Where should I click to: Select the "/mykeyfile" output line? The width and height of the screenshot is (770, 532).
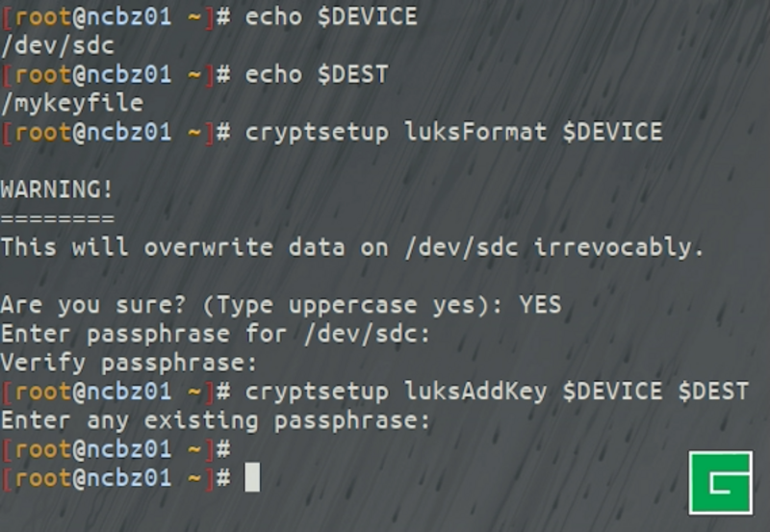click(72, 103)
